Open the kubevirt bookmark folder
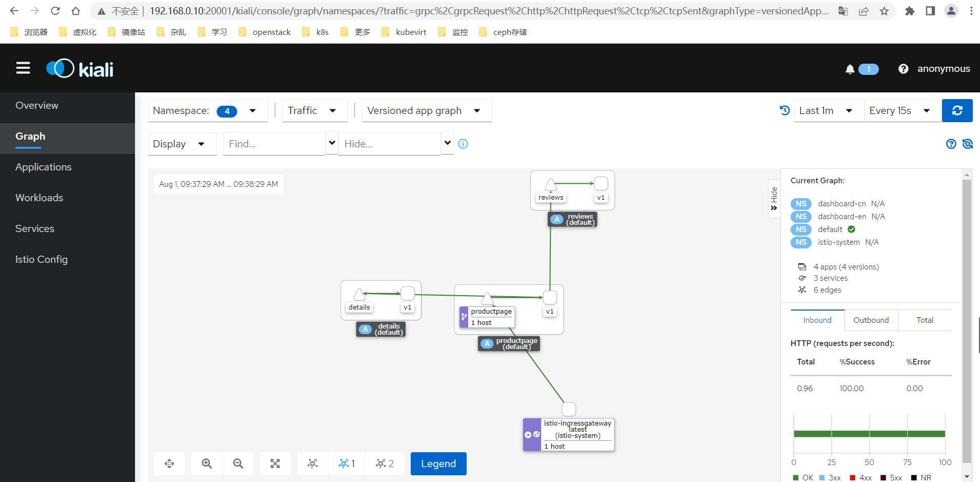This screenshot has width=980, height=482. [x=405, y=32]
